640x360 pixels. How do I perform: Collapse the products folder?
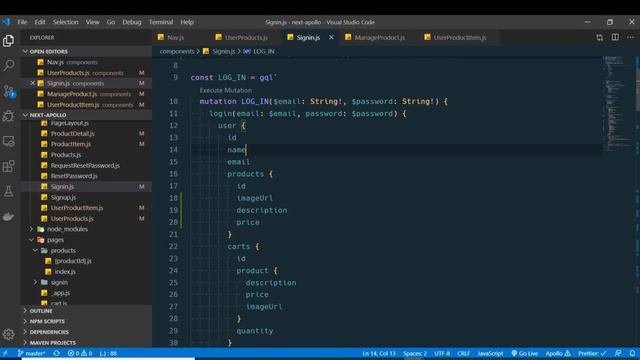(x=62, y=251)
